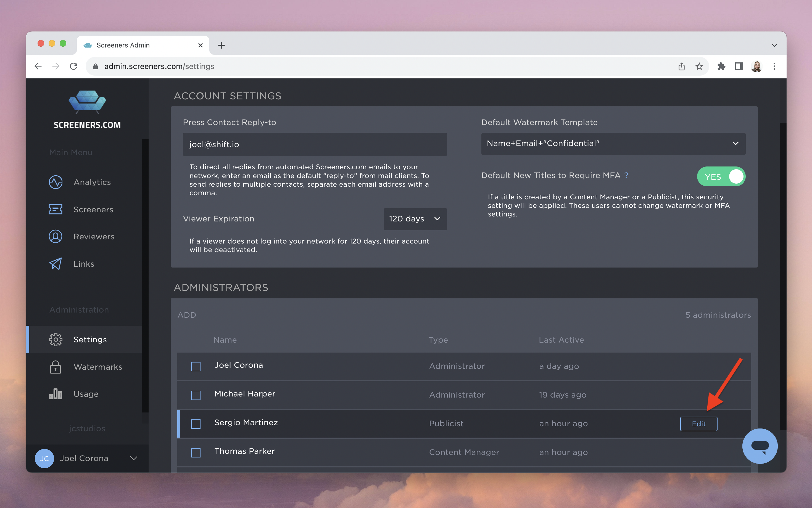This screenshot has width=812, height=508.
Task: Click the name Thomas Parker
Action: (244, 451)
